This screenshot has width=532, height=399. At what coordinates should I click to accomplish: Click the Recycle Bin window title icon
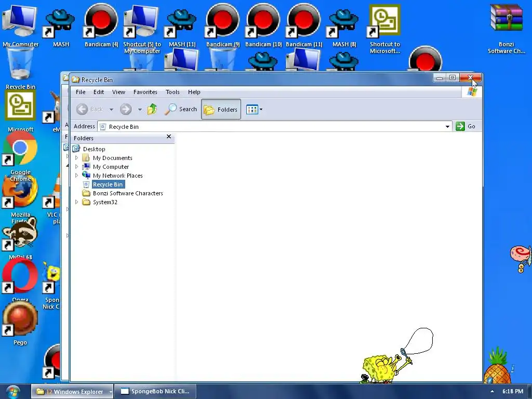(76, 79)
